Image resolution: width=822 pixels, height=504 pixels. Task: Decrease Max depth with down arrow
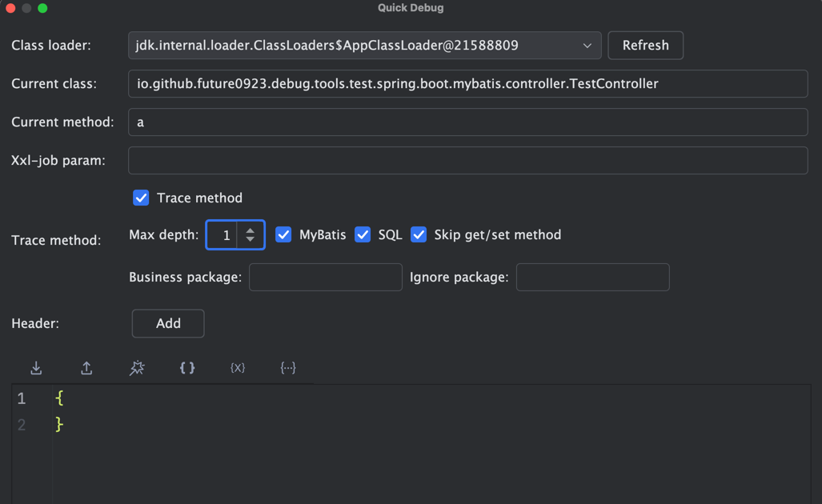pos(251,239)
